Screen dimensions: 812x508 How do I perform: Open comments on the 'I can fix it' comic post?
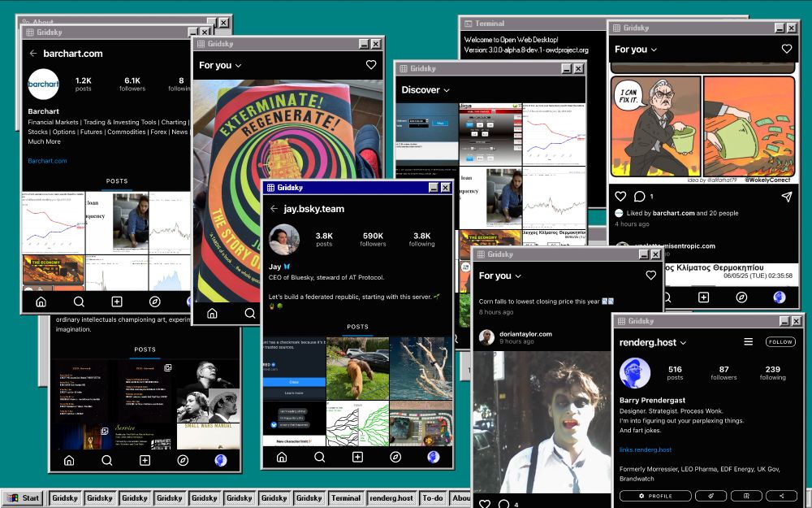tap(640, 197)
